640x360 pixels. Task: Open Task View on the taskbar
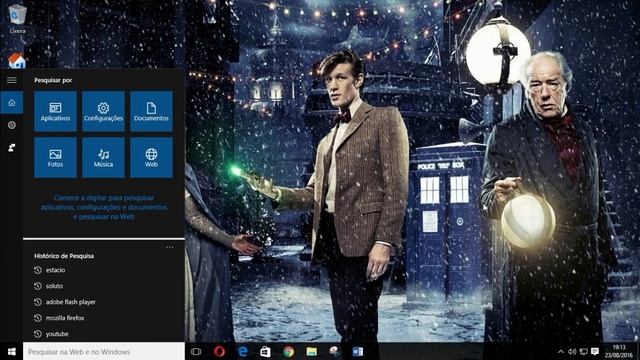tap(196, 351)
